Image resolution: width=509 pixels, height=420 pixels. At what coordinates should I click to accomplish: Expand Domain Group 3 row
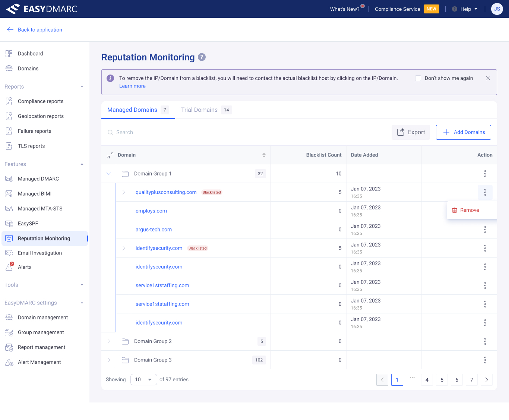click(x=109, y=360)
